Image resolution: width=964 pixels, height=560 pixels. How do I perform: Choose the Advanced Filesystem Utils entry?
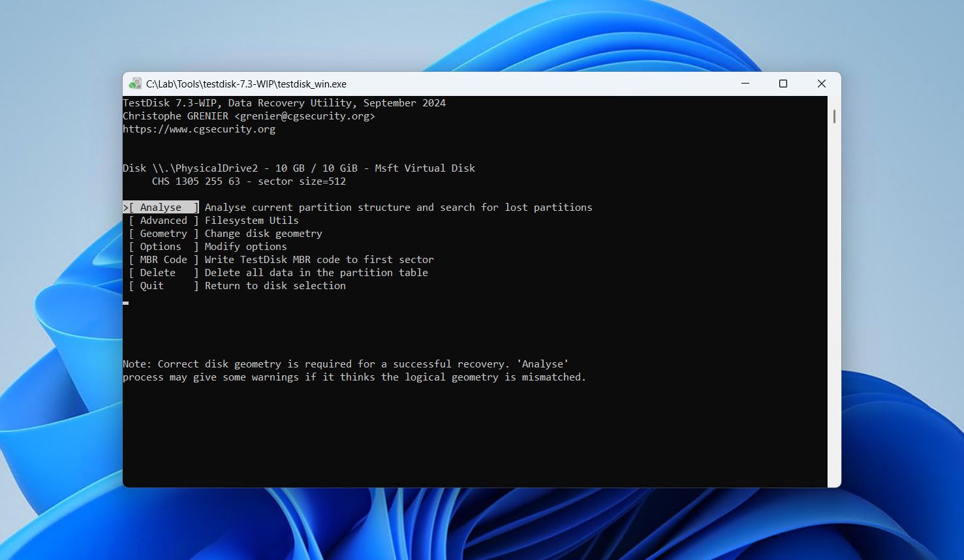[163, 220]
